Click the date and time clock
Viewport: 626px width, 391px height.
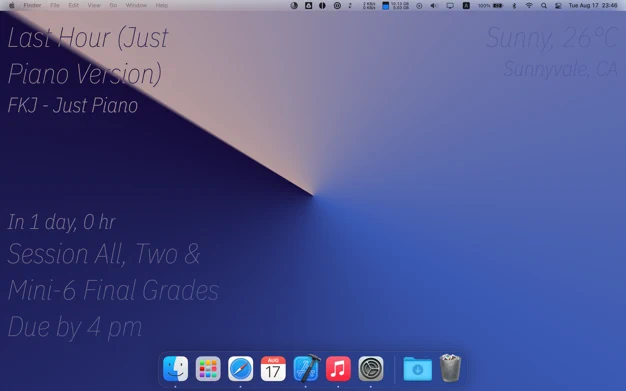click(x=593, y=6)
